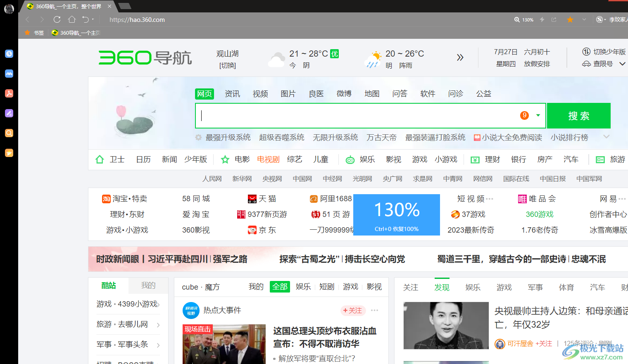Click the 130% zoom reset popup
The image size is (628, 364).
[397, 215]
